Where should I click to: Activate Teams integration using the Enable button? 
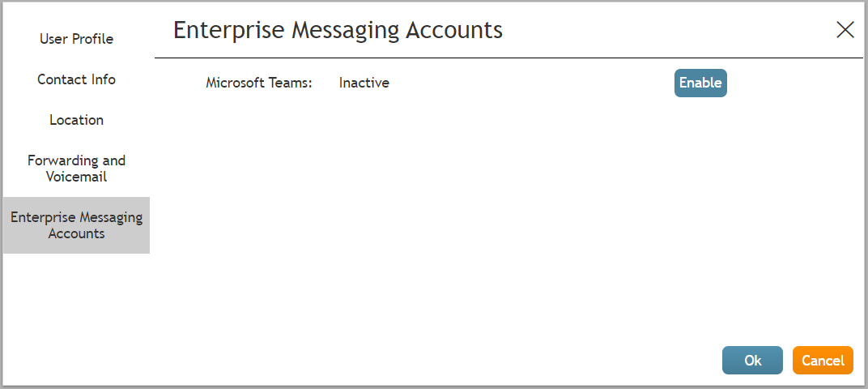coord(700,83)
